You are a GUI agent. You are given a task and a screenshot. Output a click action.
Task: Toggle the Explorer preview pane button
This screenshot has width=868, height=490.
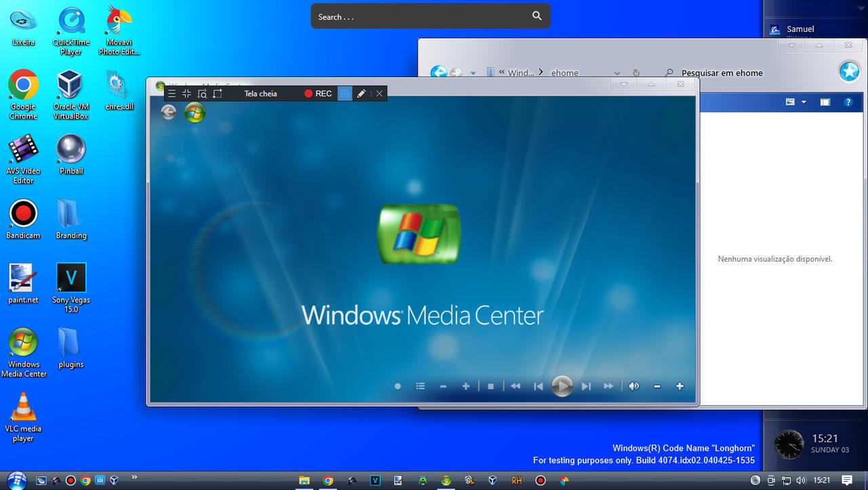(825, 102)
